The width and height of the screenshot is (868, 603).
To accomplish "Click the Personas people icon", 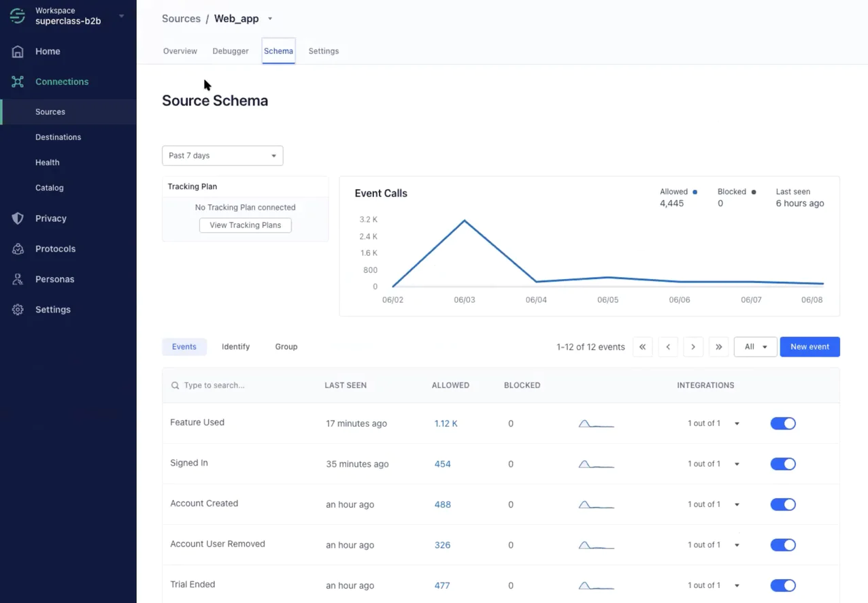I will pyautogui.click(x=18, y=279).
